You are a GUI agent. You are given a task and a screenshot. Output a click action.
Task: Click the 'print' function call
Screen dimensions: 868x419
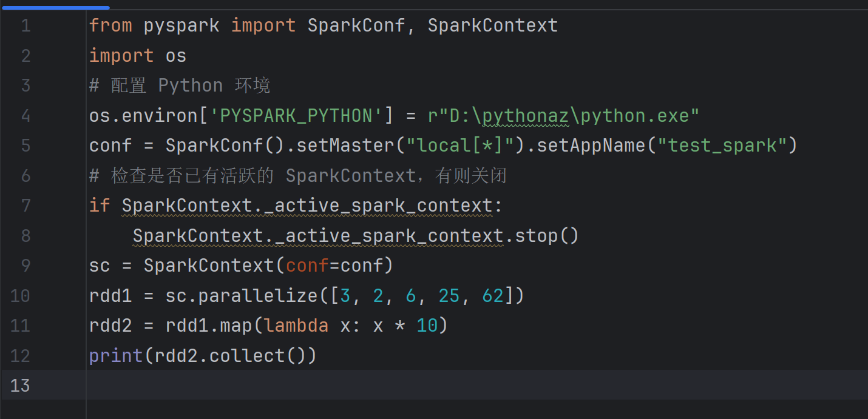pos(116,355)
